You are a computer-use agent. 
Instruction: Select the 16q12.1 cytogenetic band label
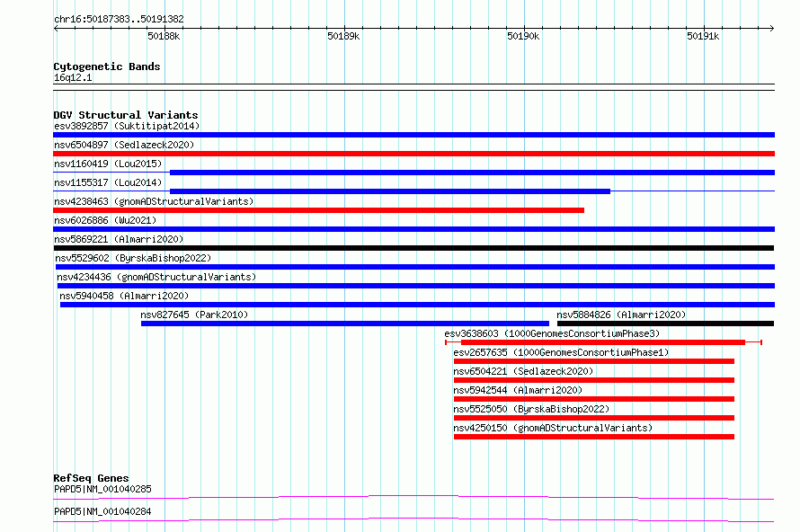click(73, 77)
